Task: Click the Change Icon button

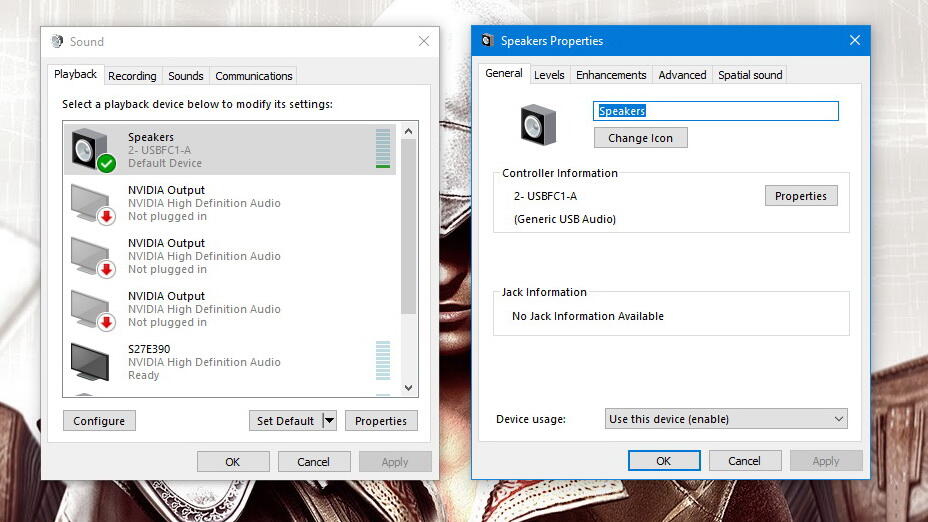Action: 640,138
